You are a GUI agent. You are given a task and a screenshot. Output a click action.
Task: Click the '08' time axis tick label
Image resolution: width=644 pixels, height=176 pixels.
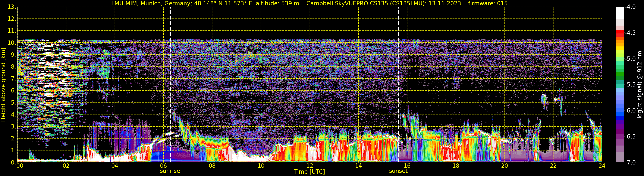(x=212, y=166)
